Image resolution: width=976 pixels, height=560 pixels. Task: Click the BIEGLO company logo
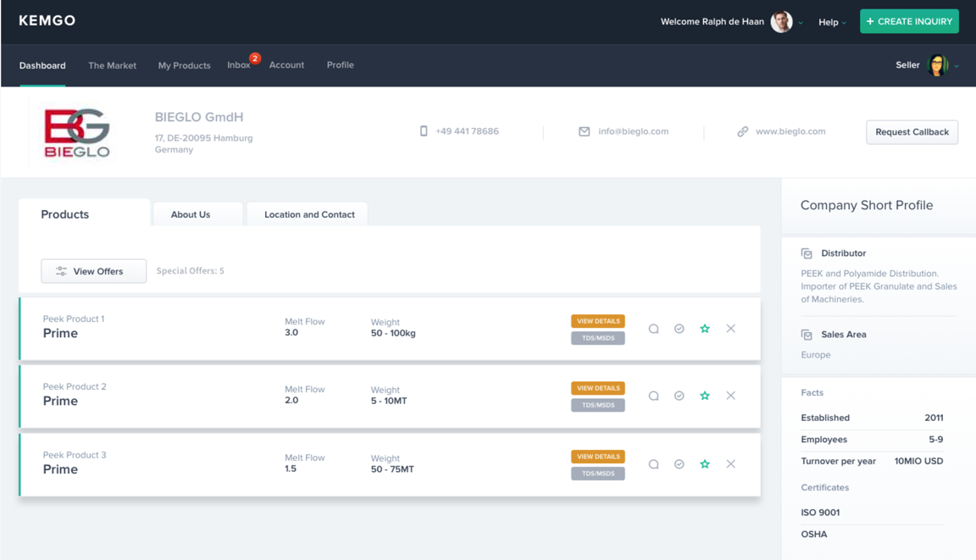[x=76, y=132]
